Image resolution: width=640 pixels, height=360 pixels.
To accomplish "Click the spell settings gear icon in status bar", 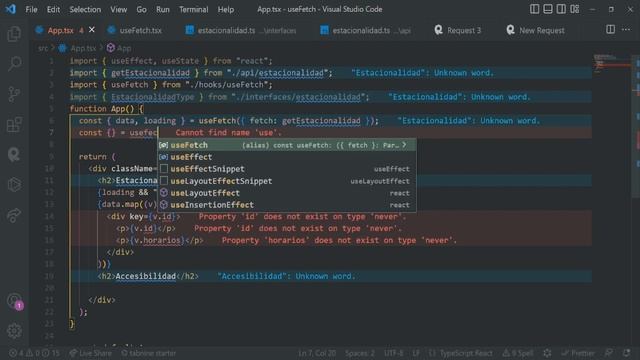I will pyautogui.click(x=547, y=353).
